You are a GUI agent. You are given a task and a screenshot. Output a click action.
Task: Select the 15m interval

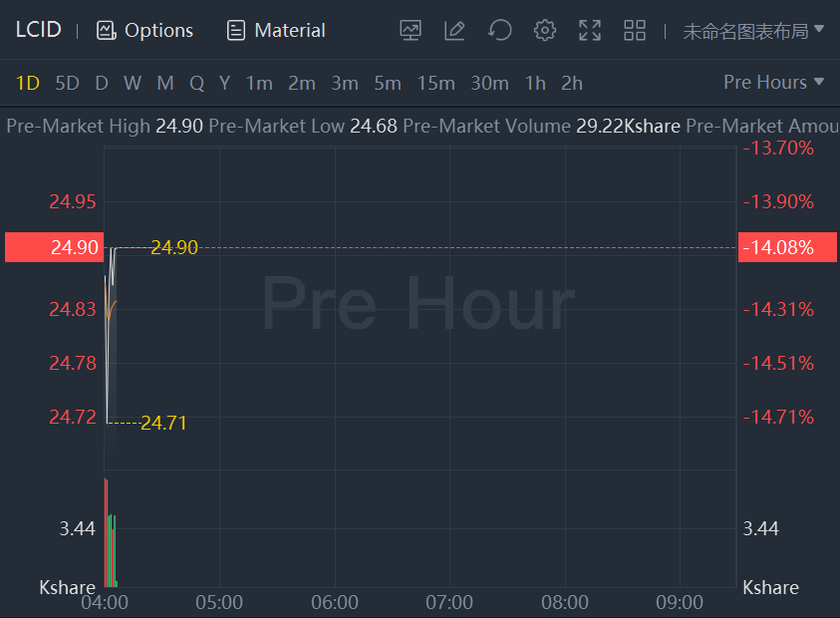[x=435, y=83]
